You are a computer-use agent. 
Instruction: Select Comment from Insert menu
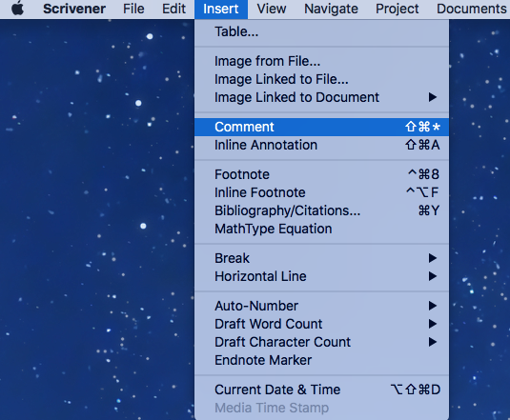coord(321,127)
